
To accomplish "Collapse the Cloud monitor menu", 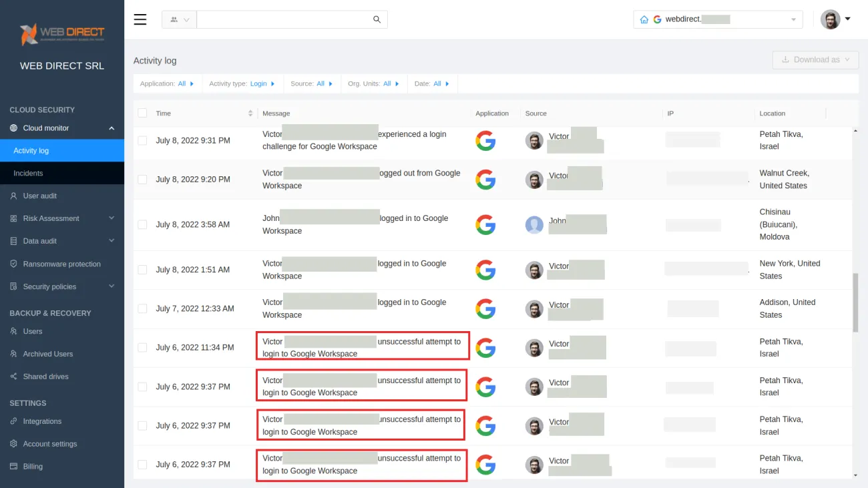I will point(112,128).
